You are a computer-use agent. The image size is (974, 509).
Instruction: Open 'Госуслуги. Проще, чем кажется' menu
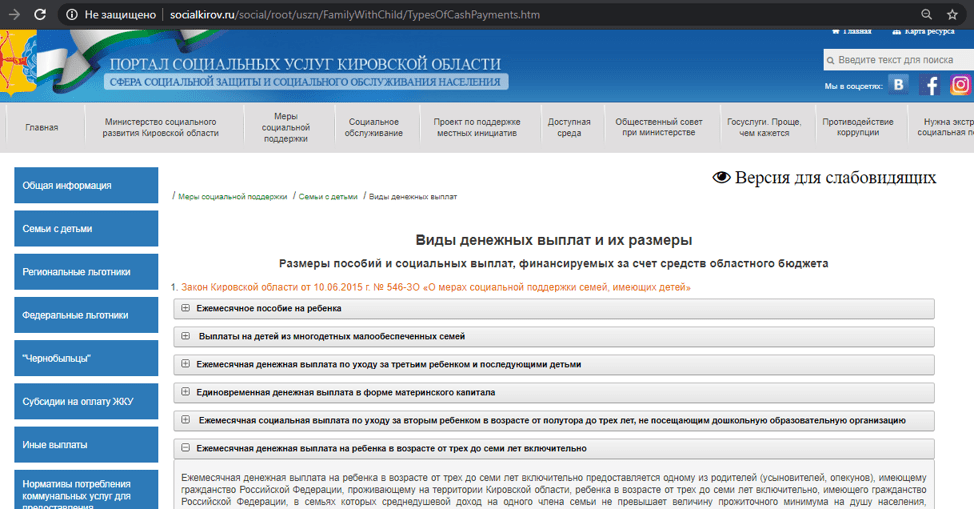764,127
